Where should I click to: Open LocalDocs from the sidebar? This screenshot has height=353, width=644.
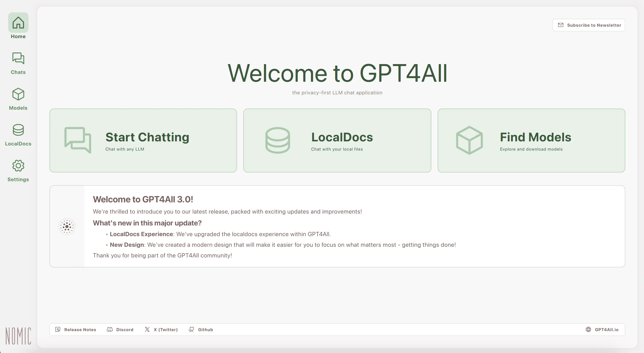tap(18, 130)
